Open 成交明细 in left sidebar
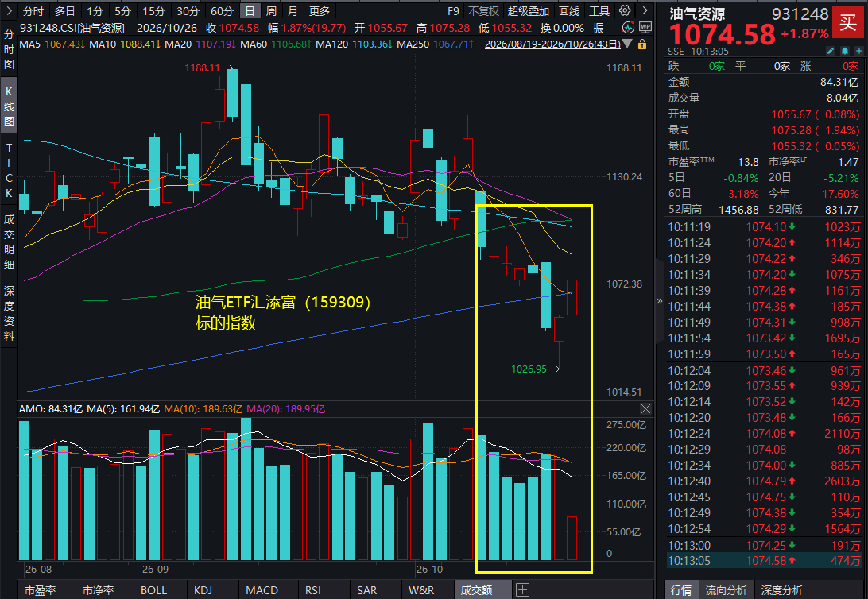This screenshot has width=868, height=599. (x=9, y=242)
